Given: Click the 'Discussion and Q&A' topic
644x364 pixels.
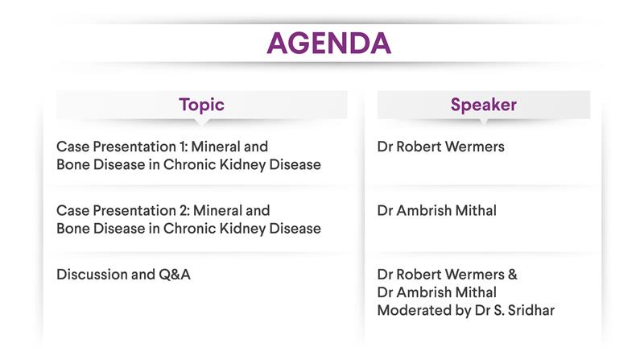Looking at the screenshot, I should click(123, 275).
